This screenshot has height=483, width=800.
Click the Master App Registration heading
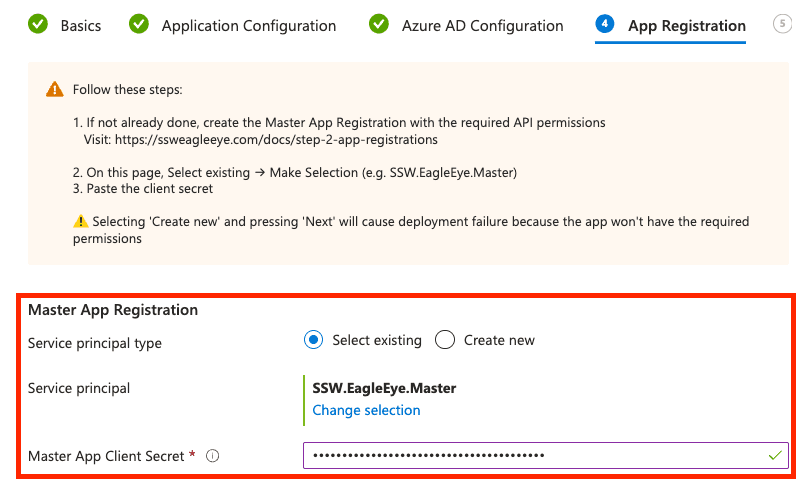(113, 310)
